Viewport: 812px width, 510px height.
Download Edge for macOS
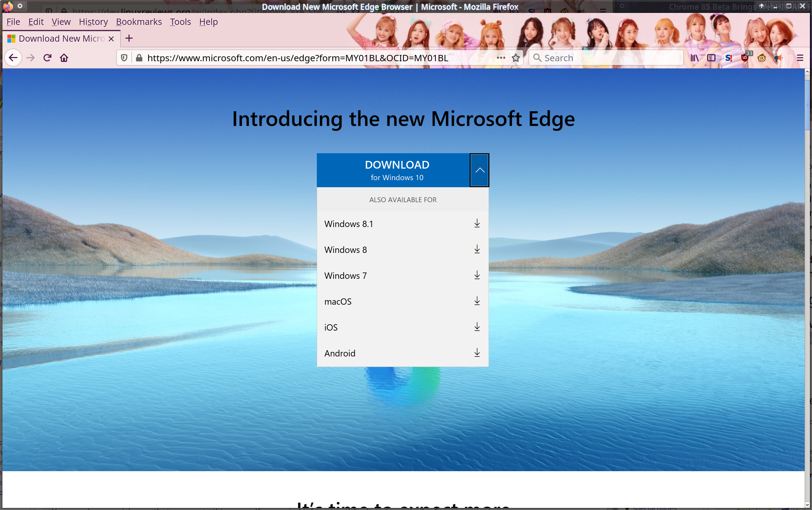[x=402, y=302]
